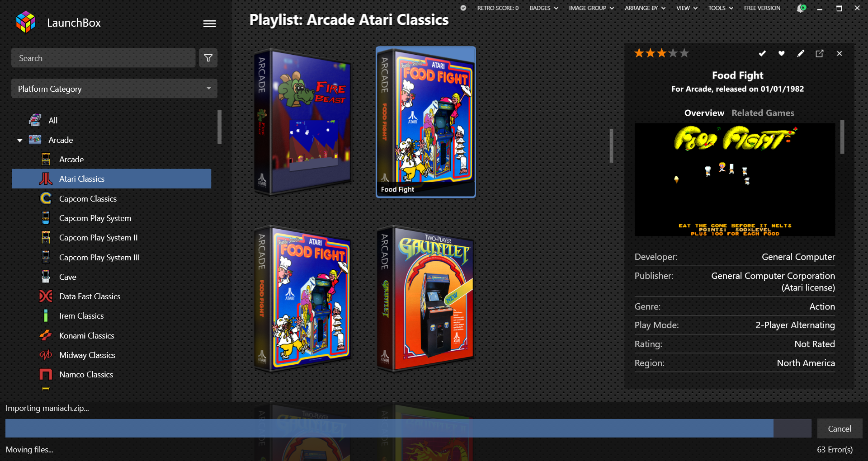Click the 2-Player Alternating play mode value
This screenshot has width=868, height=461.
795,325
